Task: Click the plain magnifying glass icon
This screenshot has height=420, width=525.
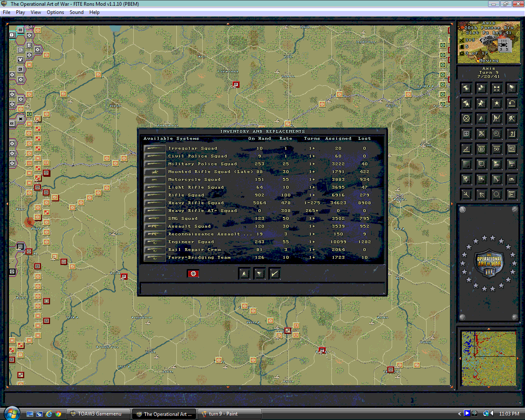Action: (497, 194)
